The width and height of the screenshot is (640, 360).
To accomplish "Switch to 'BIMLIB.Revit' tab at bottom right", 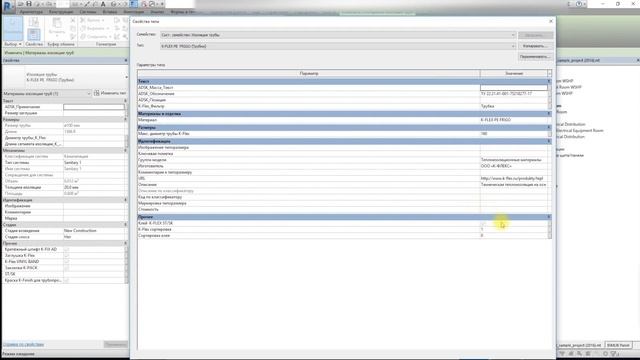I will point(618,345).
